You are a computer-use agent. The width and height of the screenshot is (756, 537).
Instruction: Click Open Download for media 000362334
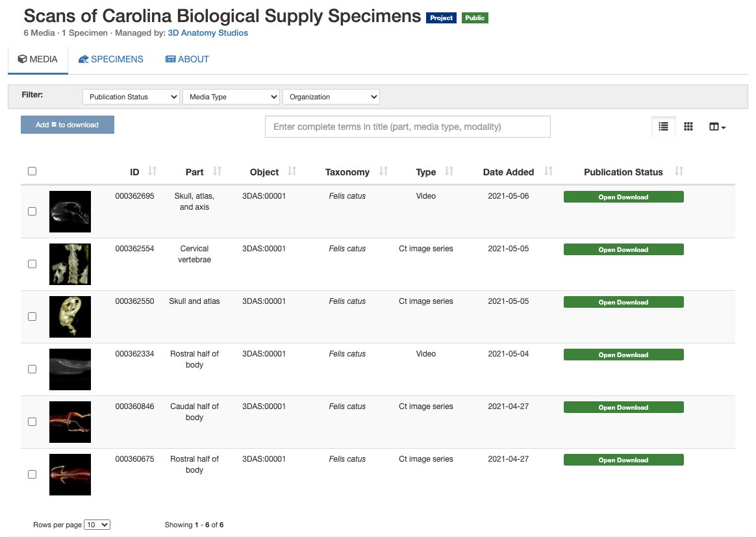point(624,355)
